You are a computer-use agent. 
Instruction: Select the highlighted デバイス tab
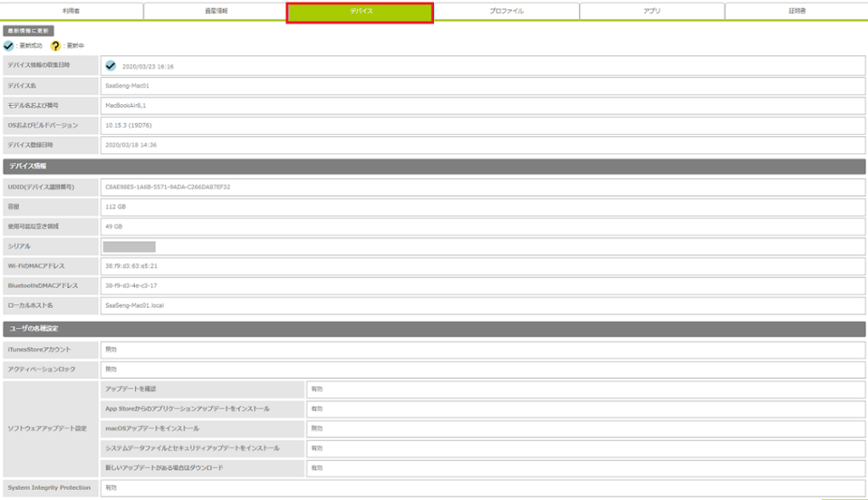point(360,12)
